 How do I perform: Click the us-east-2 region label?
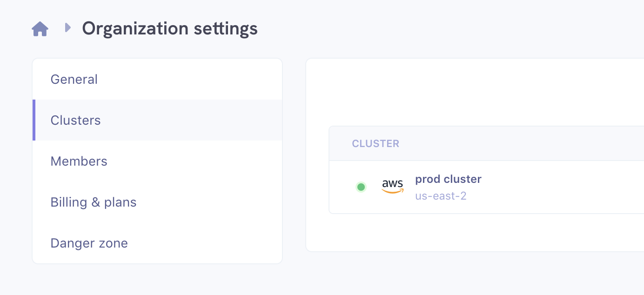441,196
